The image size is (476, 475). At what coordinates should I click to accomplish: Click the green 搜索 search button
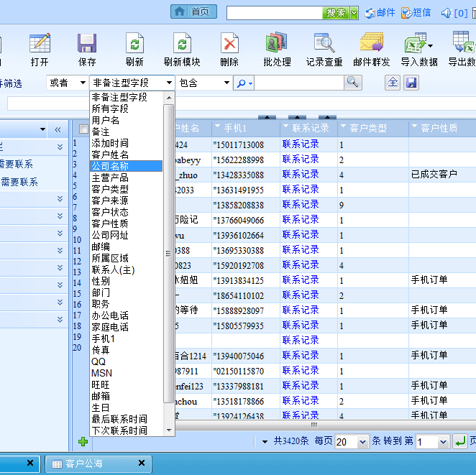336,13
